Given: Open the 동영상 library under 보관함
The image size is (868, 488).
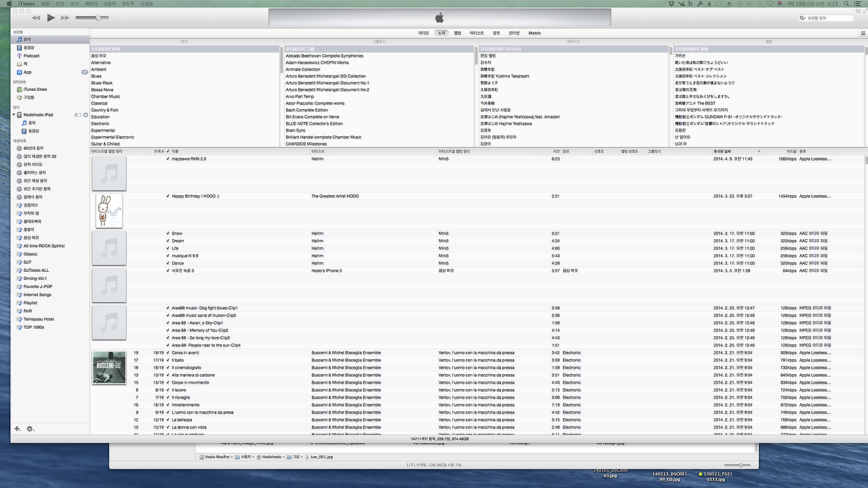Looking at the screenshot, I should coord(28,47).
